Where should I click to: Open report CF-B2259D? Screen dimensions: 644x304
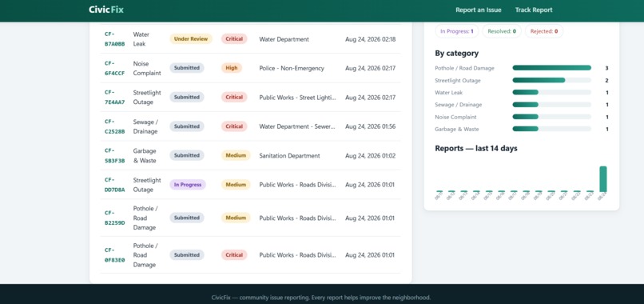(114, 218)
